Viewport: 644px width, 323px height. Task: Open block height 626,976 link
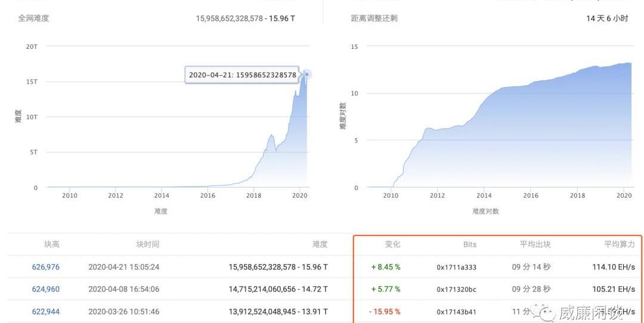point(46,267)
